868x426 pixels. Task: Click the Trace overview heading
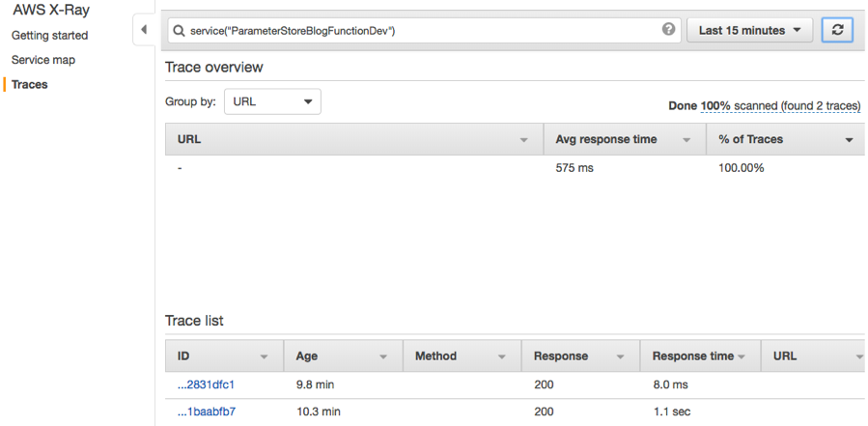[x=214, y=68]
